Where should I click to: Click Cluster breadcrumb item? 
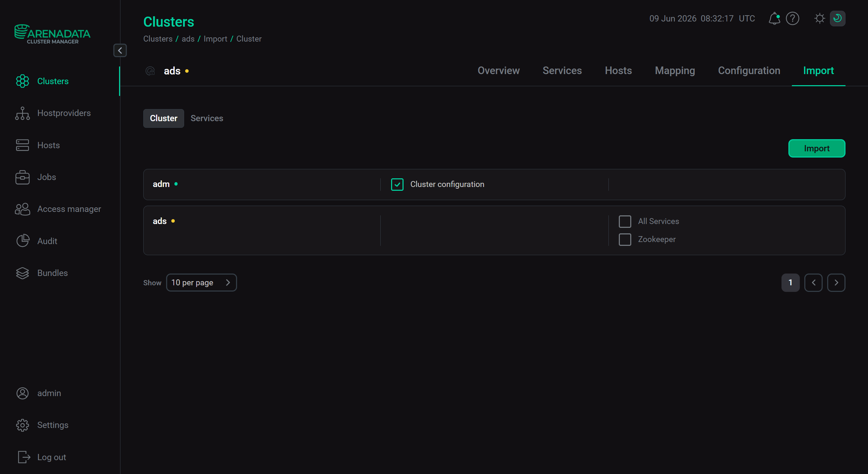tap(249, 39)
